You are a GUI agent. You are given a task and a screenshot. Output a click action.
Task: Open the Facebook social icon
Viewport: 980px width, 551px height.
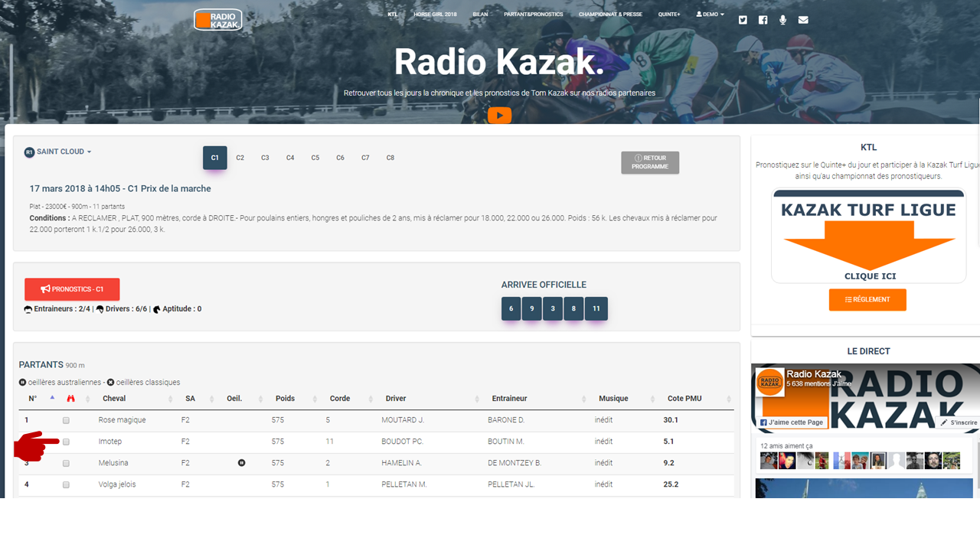[x=763, y=20]
